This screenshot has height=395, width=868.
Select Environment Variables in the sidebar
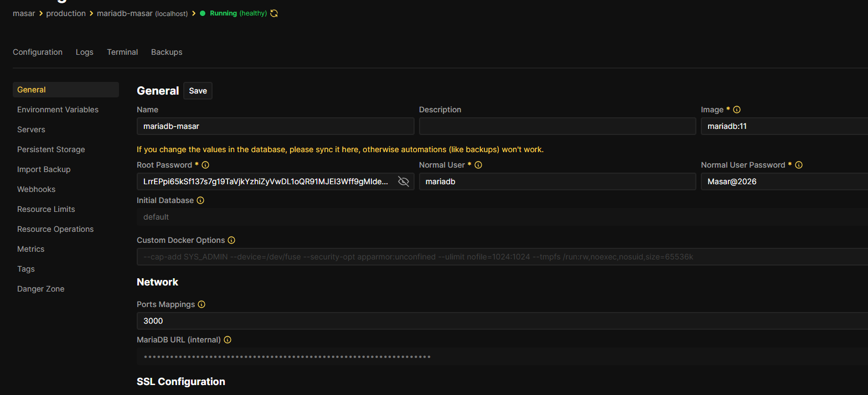pos(58,110)
